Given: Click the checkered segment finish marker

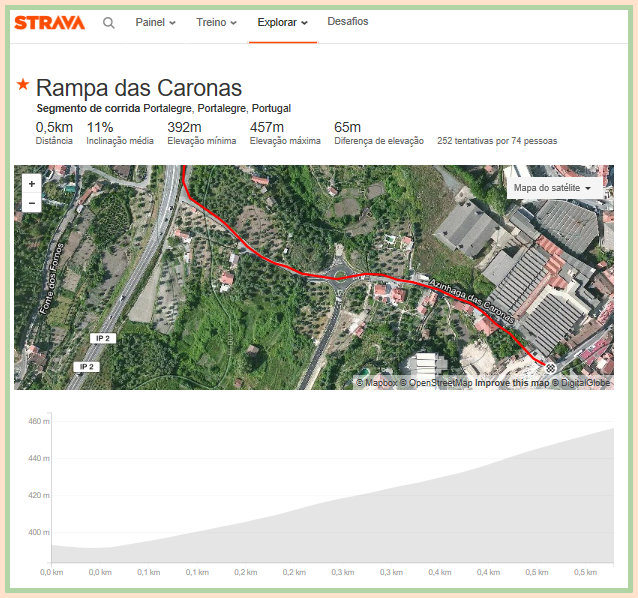Looking at the screenshot, I should click(x=550, y=368).
